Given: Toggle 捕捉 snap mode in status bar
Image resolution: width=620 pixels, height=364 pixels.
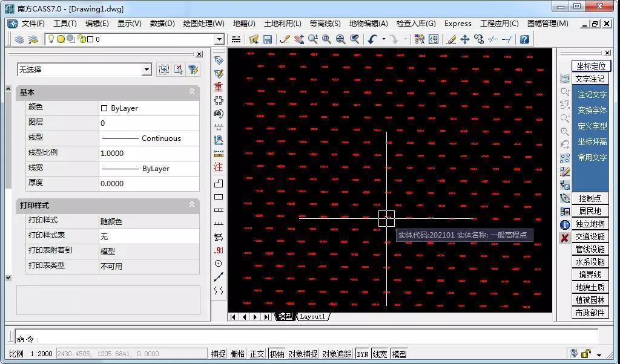Looking at the screenshot, I should click(218, 354).
